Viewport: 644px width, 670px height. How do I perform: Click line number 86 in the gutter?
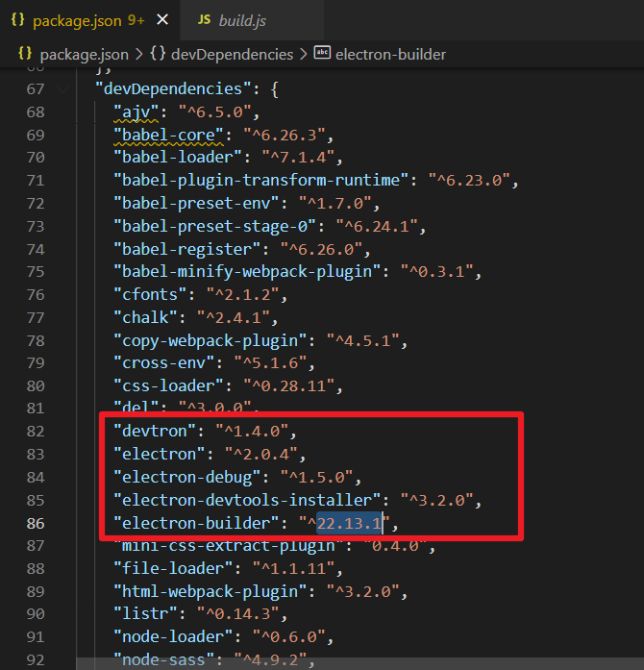(36, 524)
